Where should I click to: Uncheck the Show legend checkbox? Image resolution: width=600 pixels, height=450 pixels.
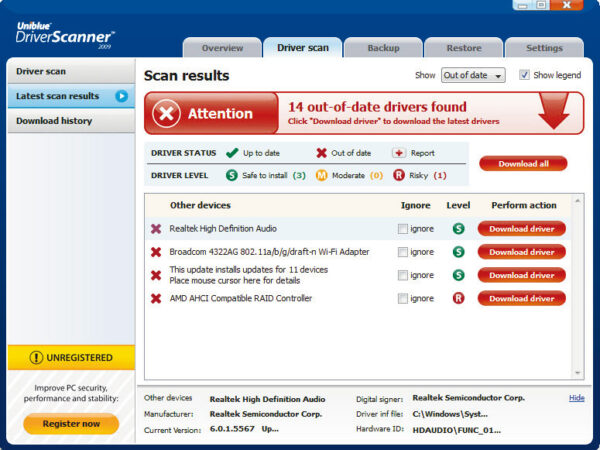pyautogui.click(x=524, y=75)
